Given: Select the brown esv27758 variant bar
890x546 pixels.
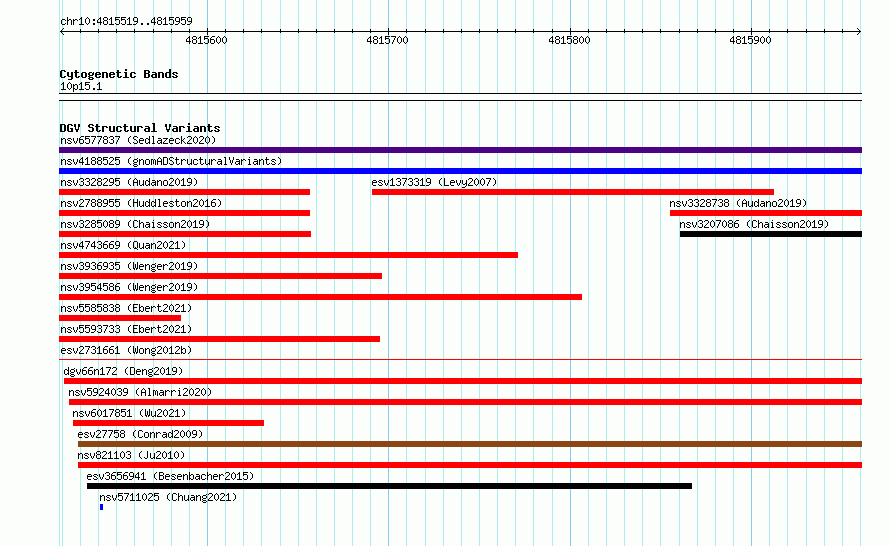Looking at the screenshot, I should click(x=470, y=444).
